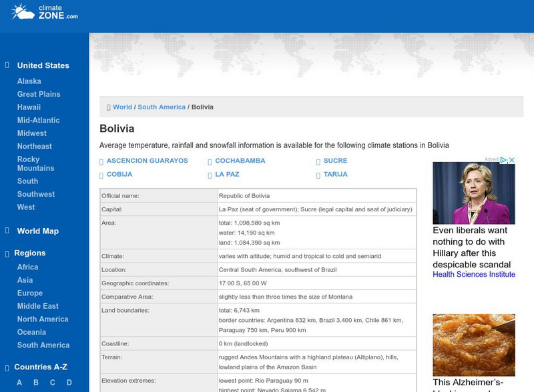Click the marker icon before COCHABAMBA
Image resolution: width=534 pixels, height=392 pixels.
point(210,162)
